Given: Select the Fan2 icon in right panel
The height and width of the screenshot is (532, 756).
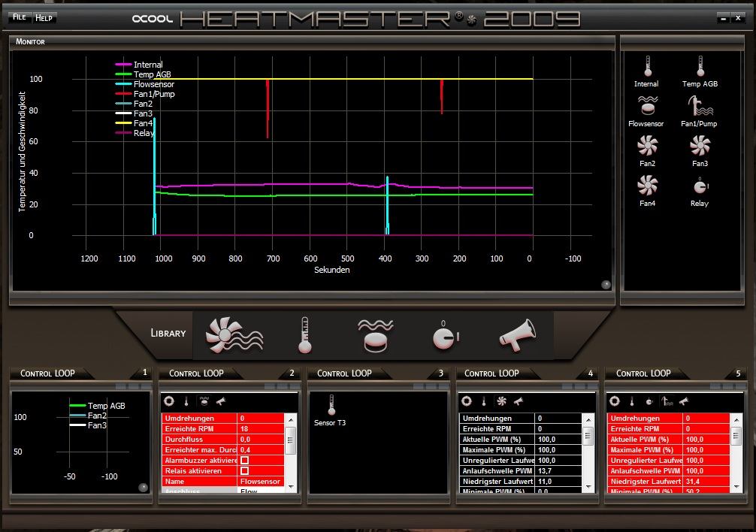Looking at the screenshot, I should (x=648, y=146).
